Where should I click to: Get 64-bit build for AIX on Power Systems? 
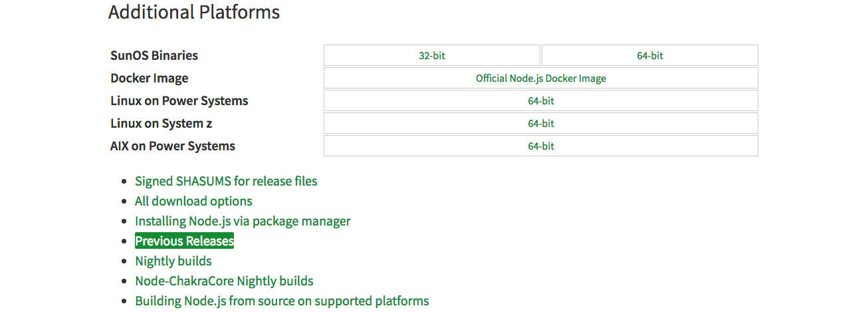(x=540, y=146)
